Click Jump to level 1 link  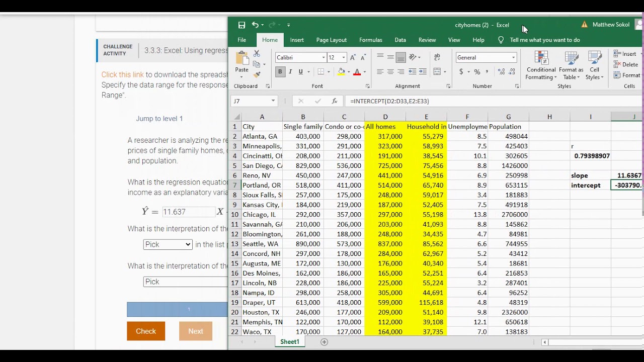click(159, 119)
